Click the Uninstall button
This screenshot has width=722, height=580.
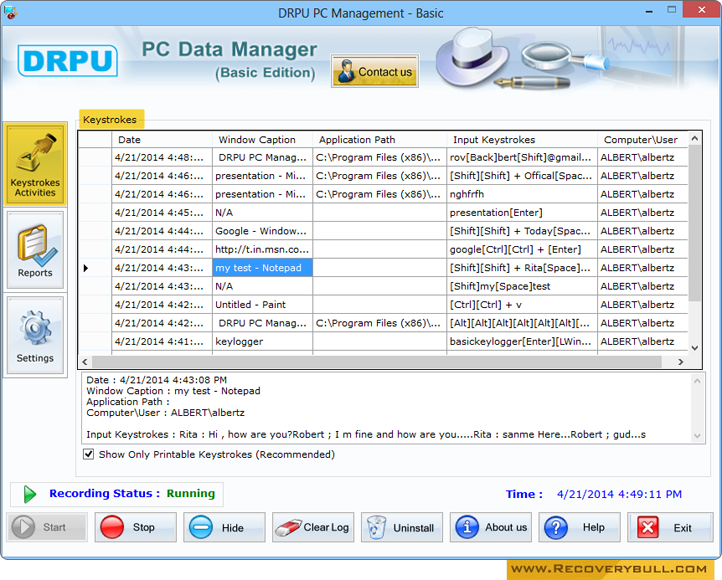click(x=402, y=527)
